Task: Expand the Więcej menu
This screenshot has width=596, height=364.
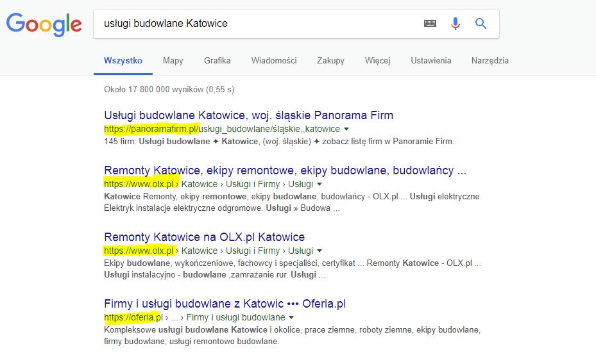Action: pyautogui.click(x=377, y=61)
